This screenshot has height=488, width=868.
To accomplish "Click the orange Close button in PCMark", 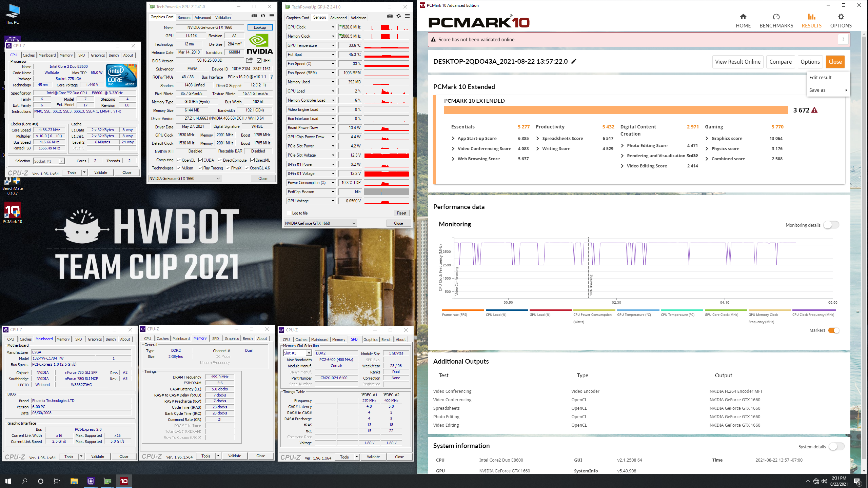I will pyautogui.click(x=835, y=62).
